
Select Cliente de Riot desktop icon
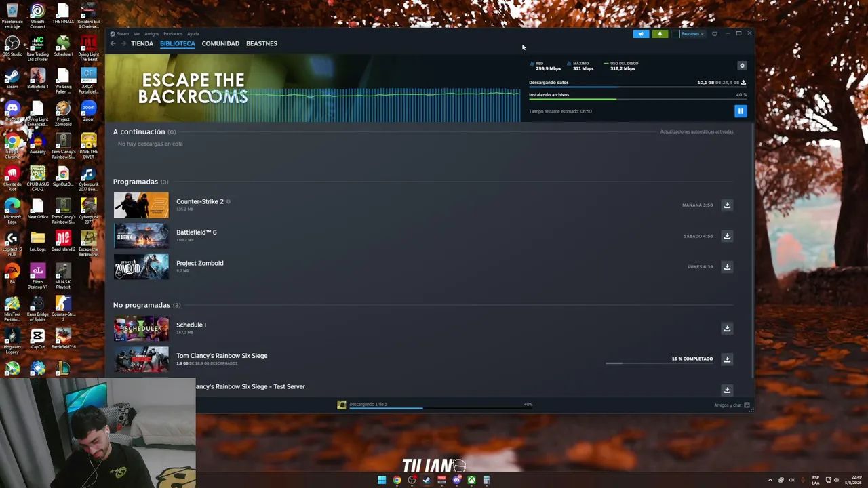pos(12,178)
